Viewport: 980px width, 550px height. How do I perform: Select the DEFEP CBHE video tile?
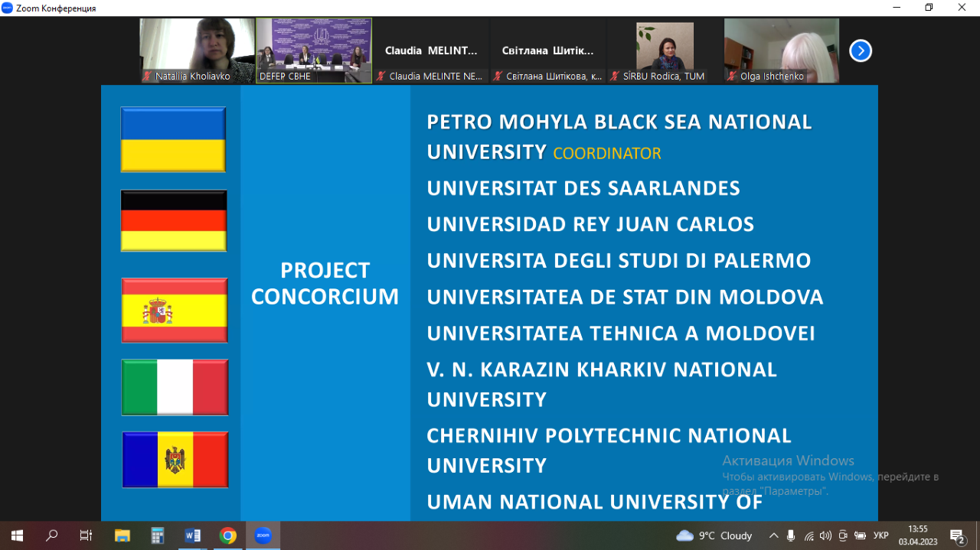(314, 50)
